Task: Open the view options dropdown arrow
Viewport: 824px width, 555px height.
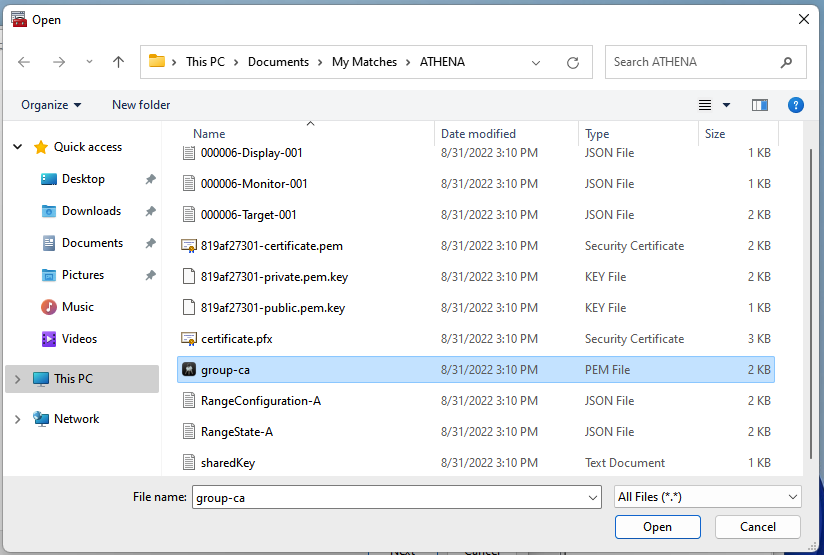Action: 726,105
